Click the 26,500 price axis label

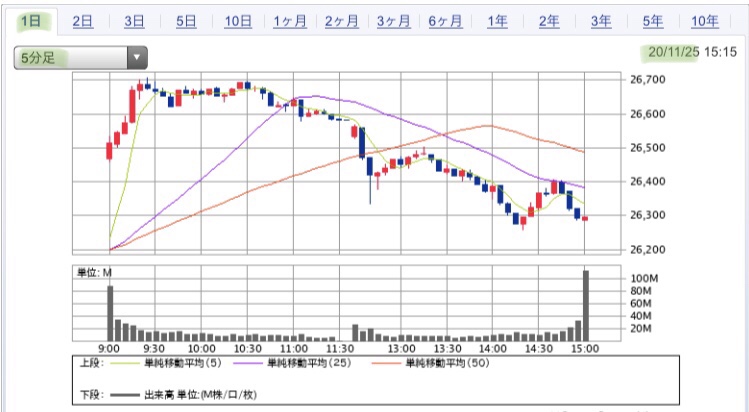coord(647,148)
